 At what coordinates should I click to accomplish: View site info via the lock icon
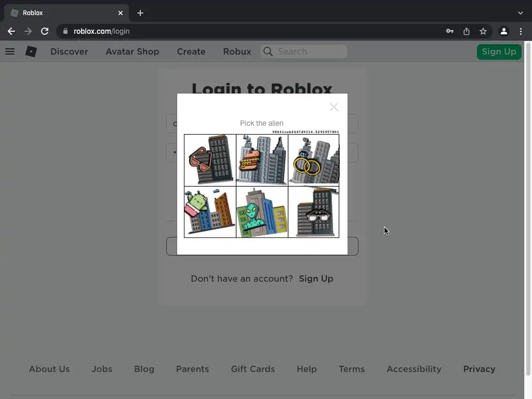tap(65, 31)
